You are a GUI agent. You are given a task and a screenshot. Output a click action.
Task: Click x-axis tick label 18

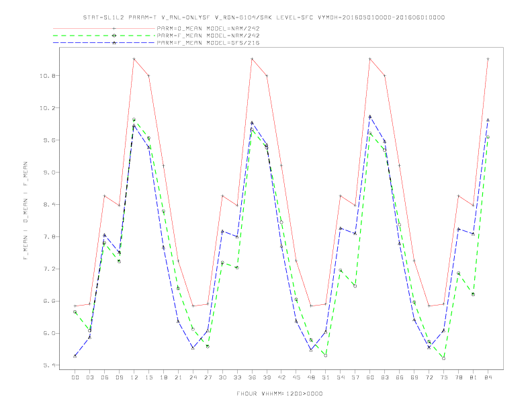163,377
